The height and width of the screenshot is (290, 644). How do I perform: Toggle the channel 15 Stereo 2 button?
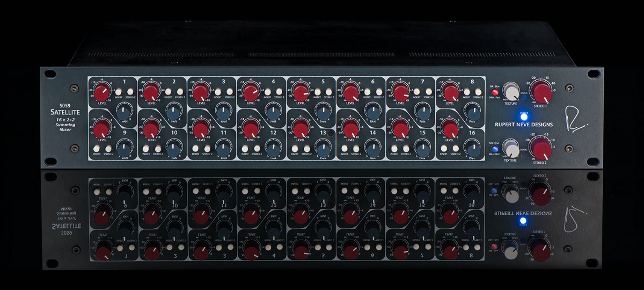pos(405,148)
